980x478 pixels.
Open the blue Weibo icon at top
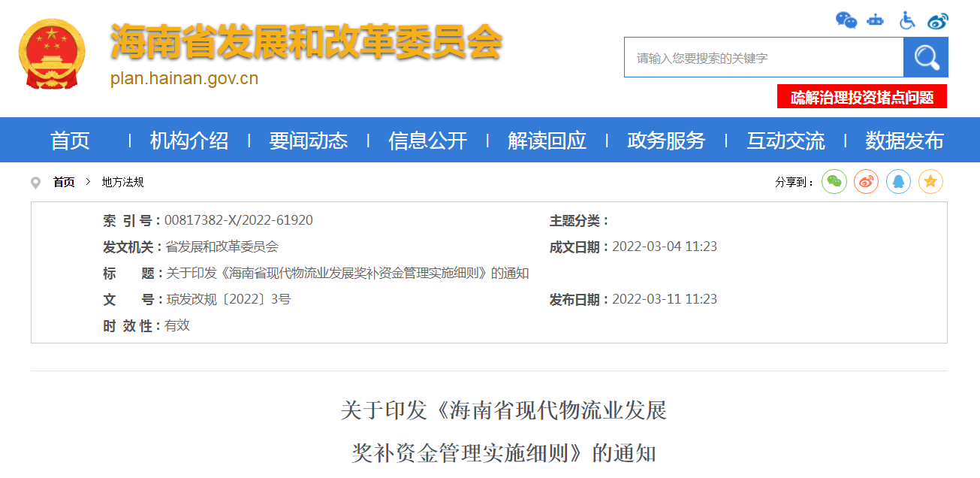[x=937, y=20]
